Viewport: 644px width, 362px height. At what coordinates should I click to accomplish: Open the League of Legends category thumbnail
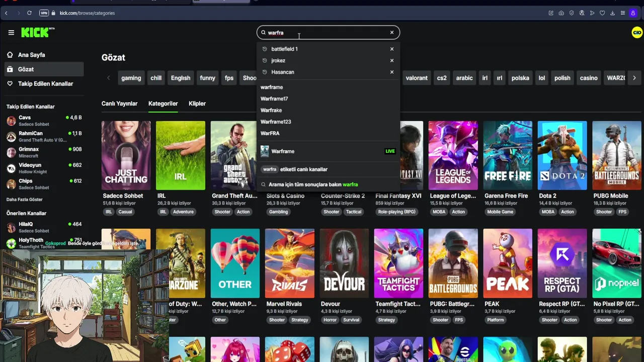pyautogui.click(x=453, y=155)
